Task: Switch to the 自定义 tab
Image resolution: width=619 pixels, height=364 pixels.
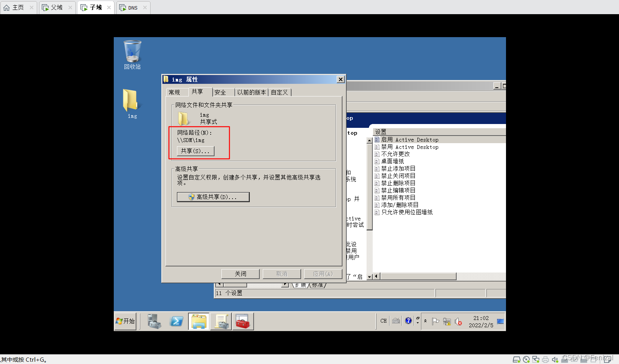Action: [x=279, y=92]
